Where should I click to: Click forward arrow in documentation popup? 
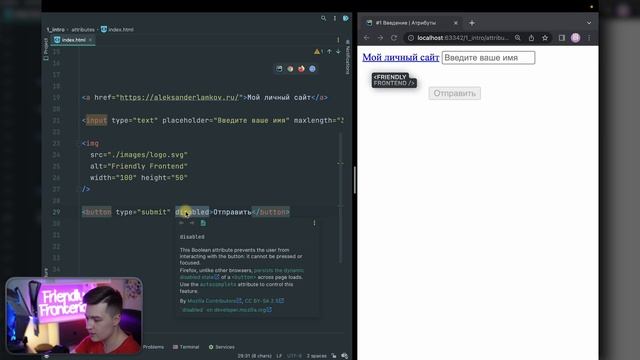(x=192, y=223)
